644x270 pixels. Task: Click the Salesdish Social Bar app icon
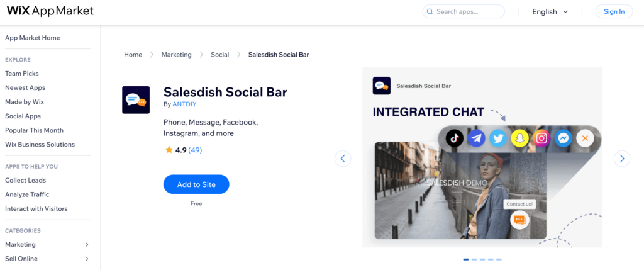click(x=136, y=100)
